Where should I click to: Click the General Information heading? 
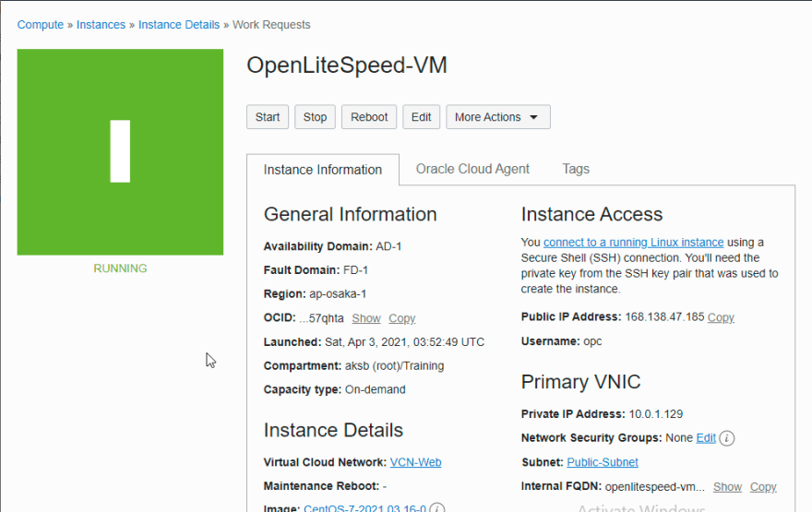click(x=350, y=214)
